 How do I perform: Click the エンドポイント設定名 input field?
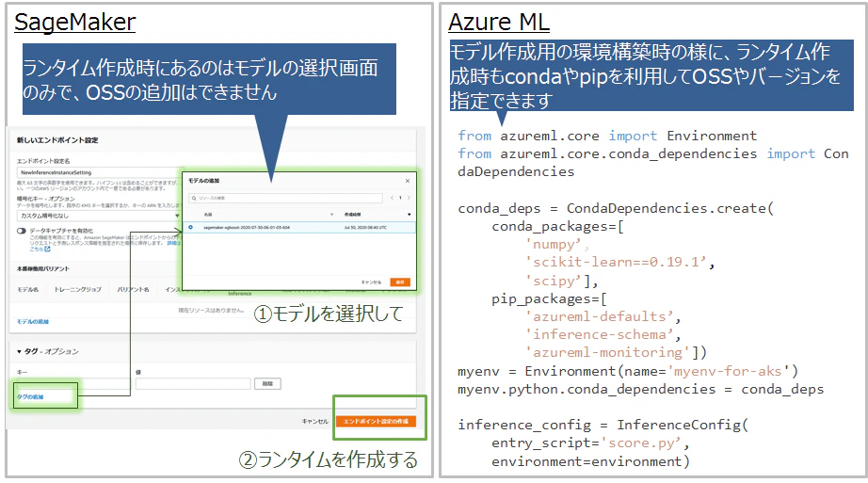[99, 172]
